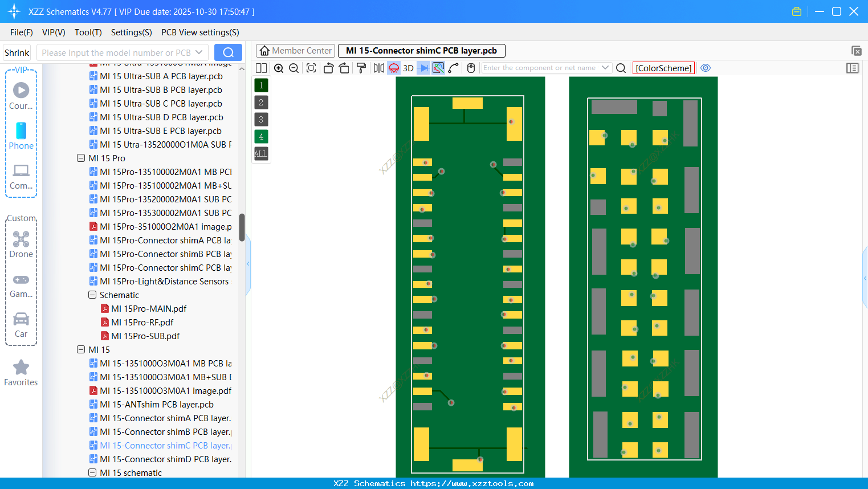Collapse the Schematic folder node

(92, 295)
